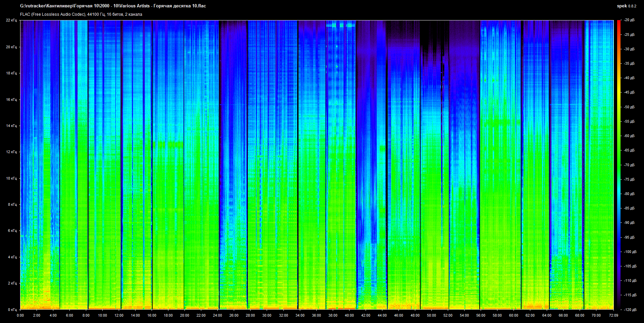Click the green middle of the color scale bar

coord(619,164)
